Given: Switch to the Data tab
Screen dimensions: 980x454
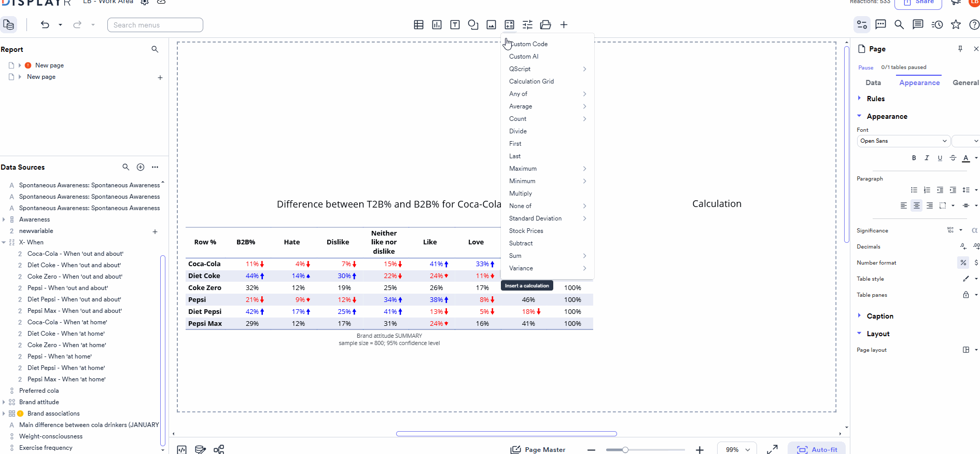Looking at the screenshot, I should [873, 82].
